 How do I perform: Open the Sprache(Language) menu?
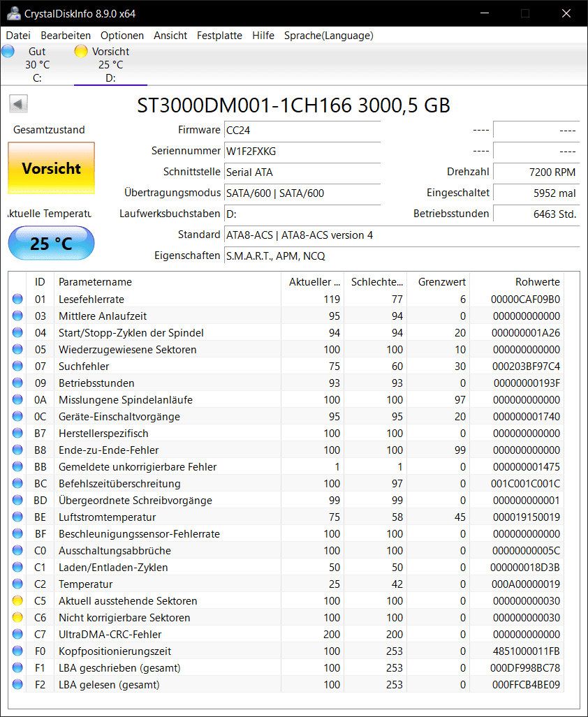click(328, 35)
